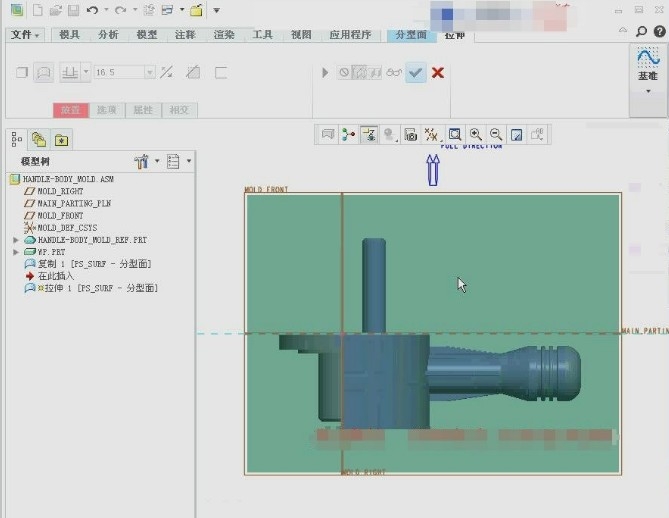Open the depth value combo box arrow
669x518 pixels.
click(x=150, y=72)
